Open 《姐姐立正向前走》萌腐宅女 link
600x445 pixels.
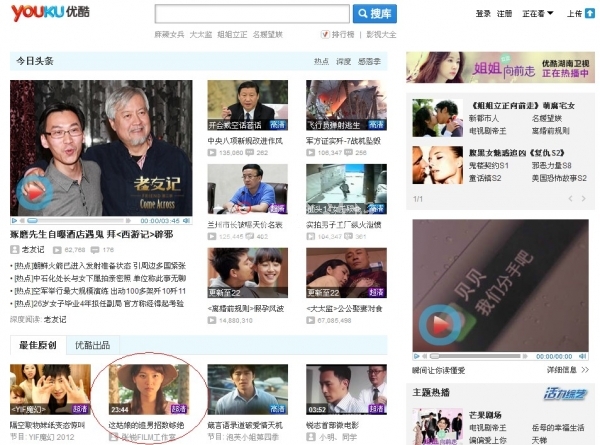click(522, 105)
